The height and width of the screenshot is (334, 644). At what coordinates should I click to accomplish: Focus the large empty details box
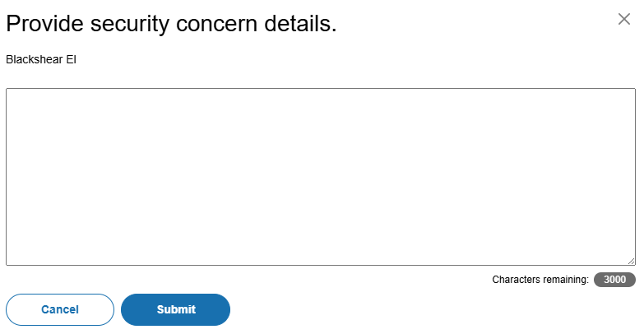(321, 176)
